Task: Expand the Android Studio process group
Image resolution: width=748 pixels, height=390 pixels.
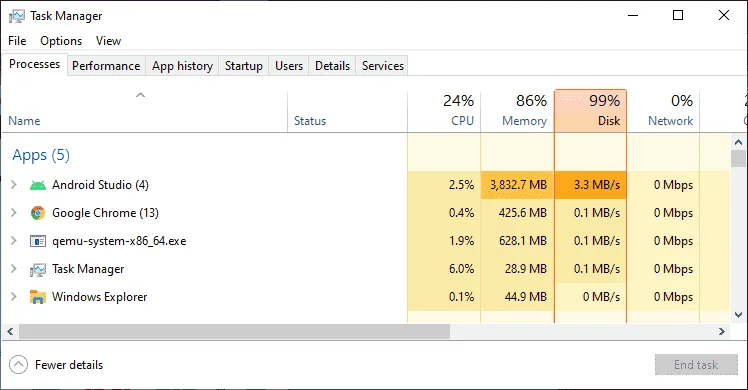Action: tap(14, 185)
